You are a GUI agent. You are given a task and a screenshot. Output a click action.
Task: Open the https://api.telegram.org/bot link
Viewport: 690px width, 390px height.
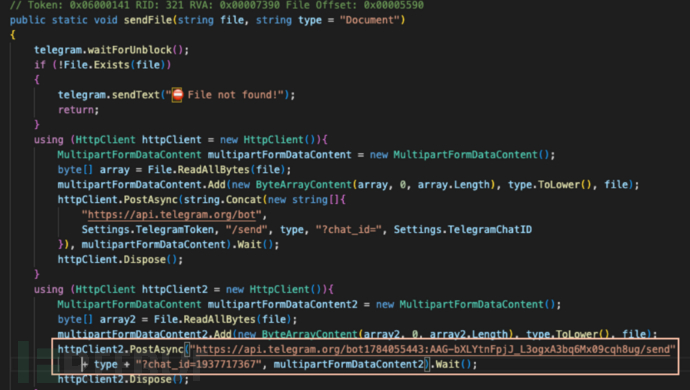(172, 214)
